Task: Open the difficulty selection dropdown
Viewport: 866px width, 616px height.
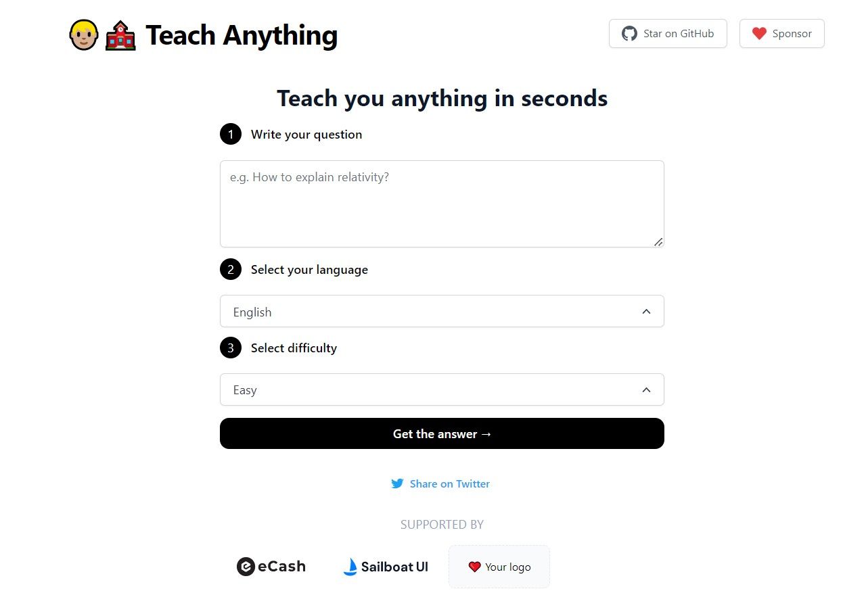Action: (x=442, y=389)
